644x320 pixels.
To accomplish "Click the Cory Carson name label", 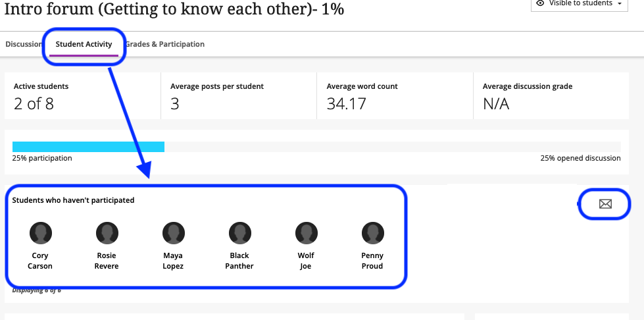I will point(40,261).
